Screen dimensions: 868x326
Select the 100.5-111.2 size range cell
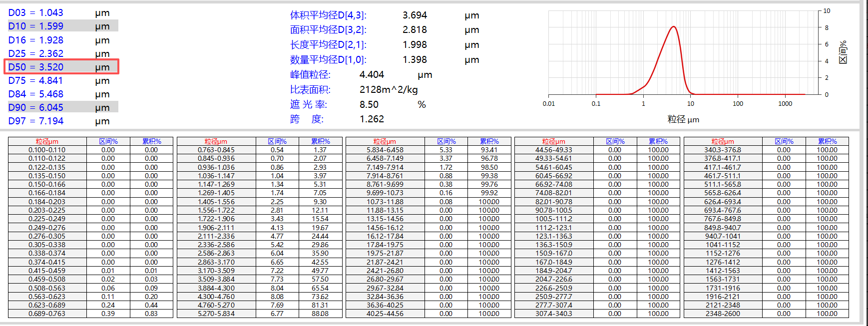554,219
